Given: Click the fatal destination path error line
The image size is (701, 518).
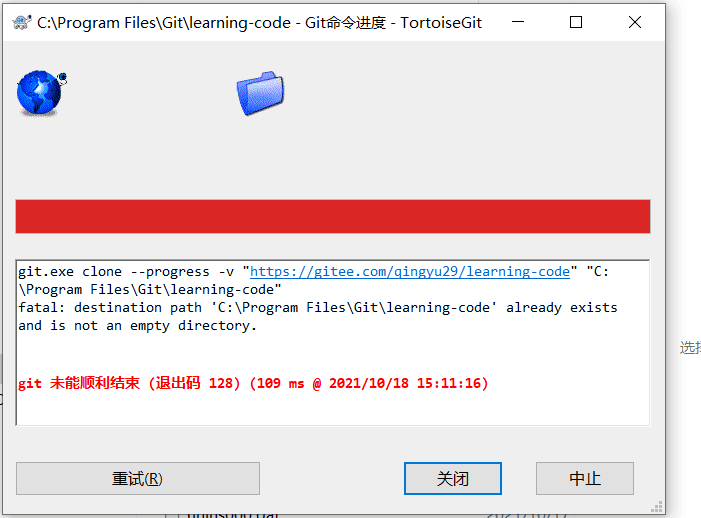Looking at the screenshot, I should coord(317,308).
